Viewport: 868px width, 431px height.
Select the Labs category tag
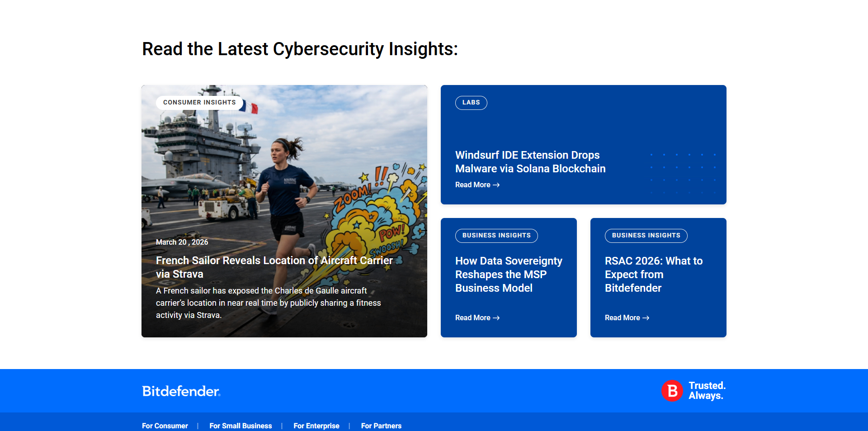click(x=471, y=103)
